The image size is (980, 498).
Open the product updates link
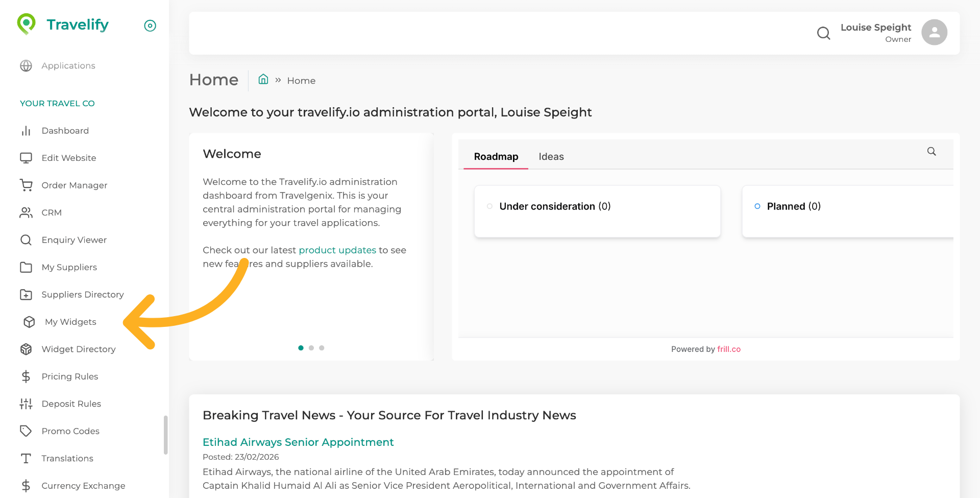pos(337,250)
